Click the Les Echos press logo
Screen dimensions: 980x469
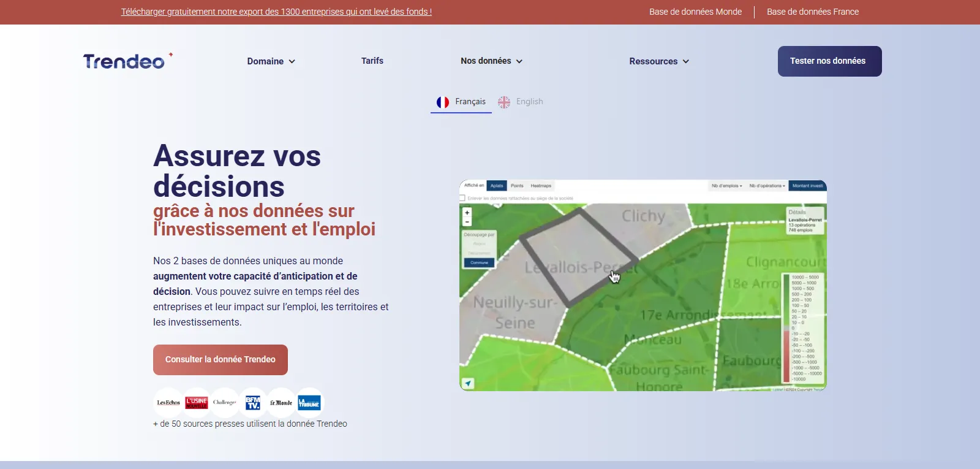(168, 403)
